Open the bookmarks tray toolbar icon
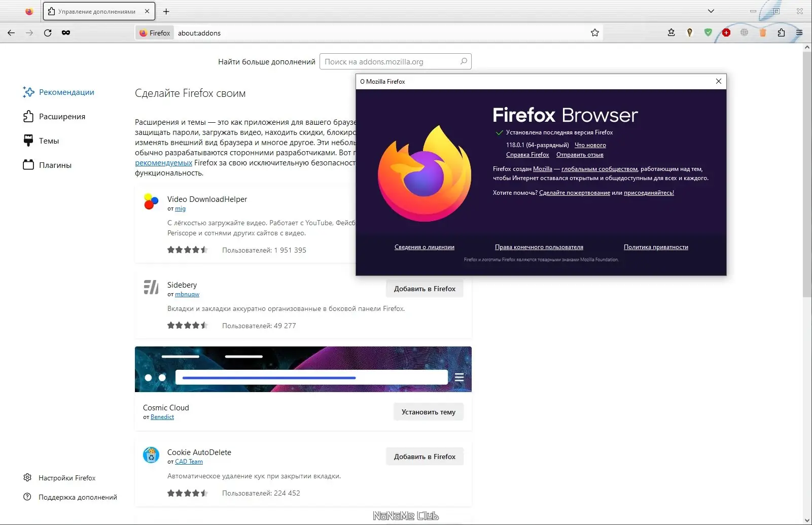812x525 pixels. coord(671,33)
